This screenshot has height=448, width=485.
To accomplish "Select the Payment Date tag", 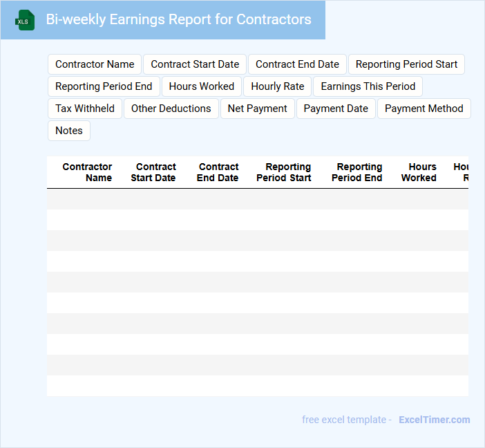I will (336, 109).
